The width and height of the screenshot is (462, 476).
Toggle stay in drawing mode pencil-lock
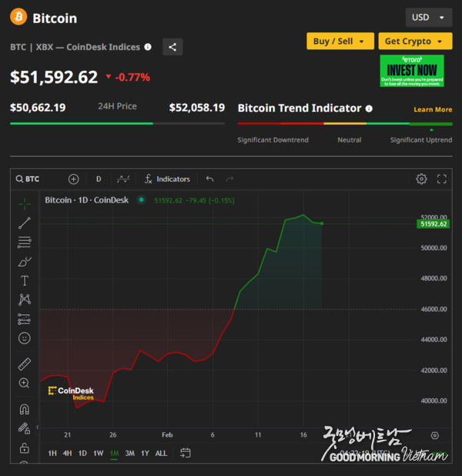25,428
